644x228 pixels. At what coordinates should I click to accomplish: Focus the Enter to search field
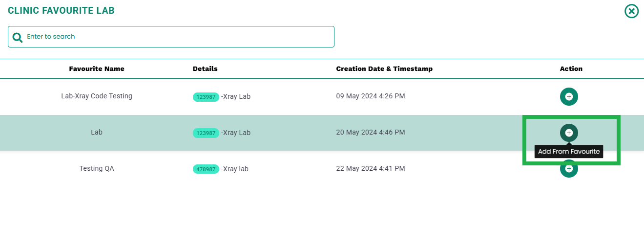(x=171, y=37)
